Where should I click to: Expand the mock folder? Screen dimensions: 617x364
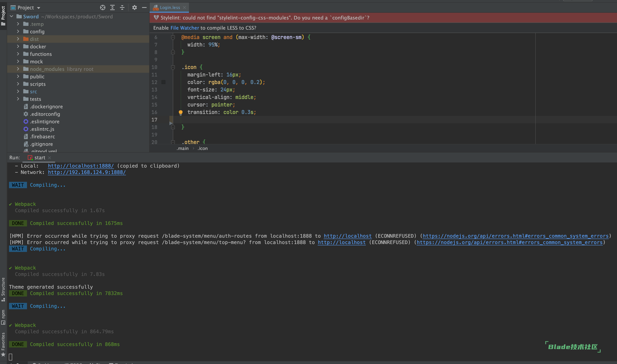coord(18,61)
